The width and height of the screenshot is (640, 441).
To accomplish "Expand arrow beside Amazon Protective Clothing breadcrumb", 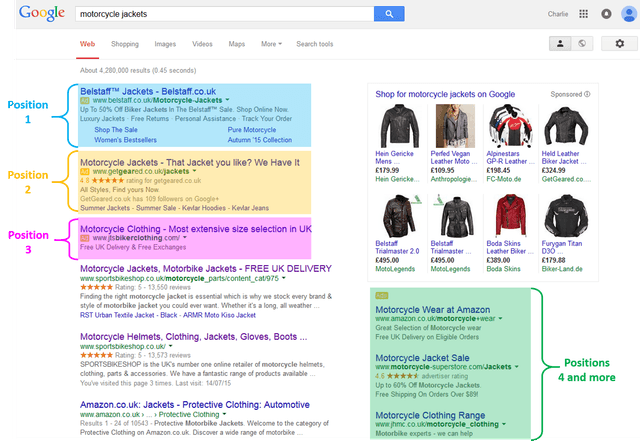I will tap(223, 414).
